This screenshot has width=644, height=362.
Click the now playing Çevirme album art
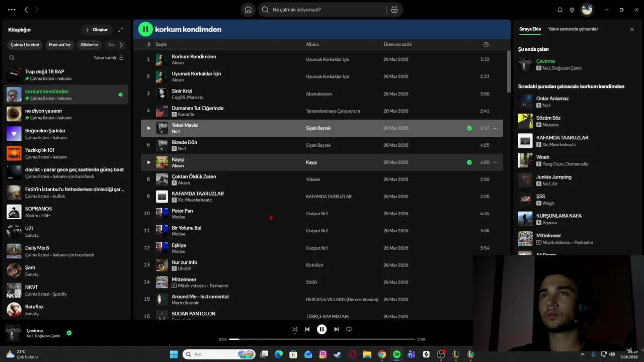click(x=14, y=333)
